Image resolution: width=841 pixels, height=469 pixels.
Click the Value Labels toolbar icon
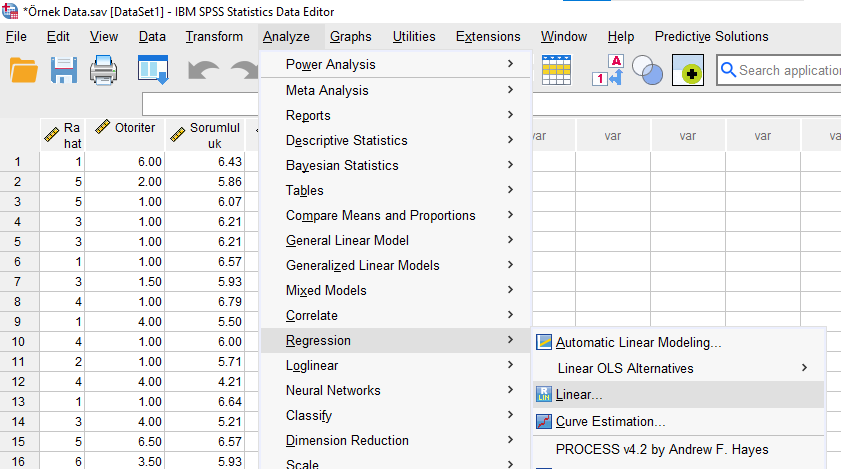pyautogui.click(x=608, y=71)
